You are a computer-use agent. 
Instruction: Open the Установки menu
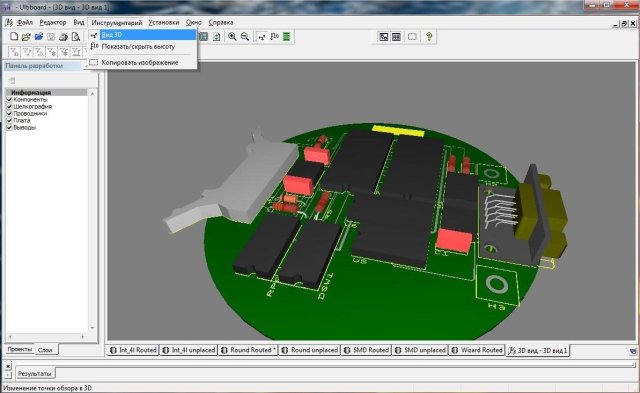point(164,22)
